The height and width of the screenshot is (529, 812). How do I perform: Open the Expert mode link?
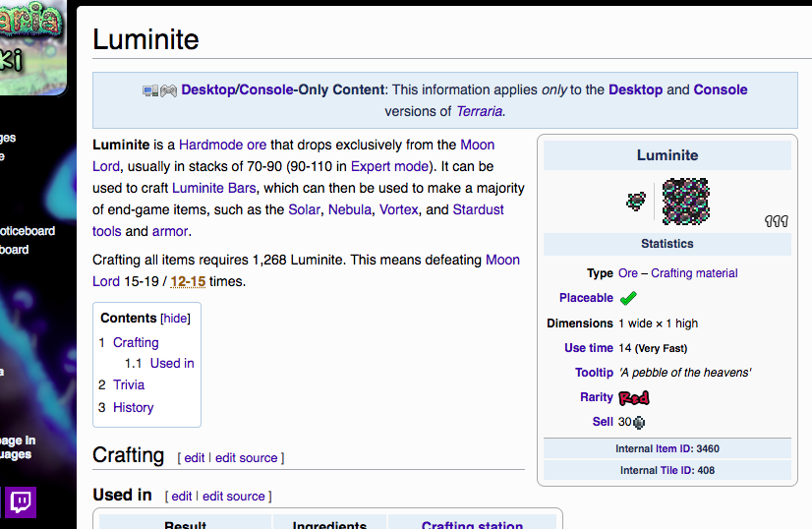click(x=389, y=166)
